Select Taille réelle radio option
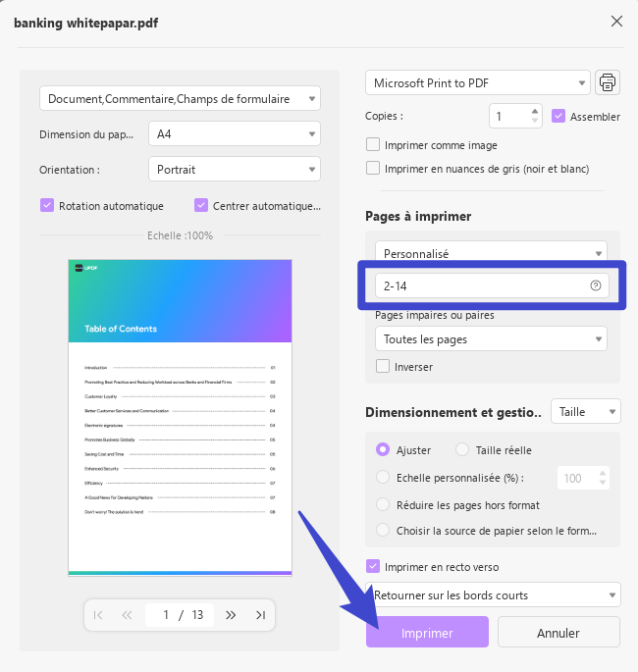 (462, 450)
